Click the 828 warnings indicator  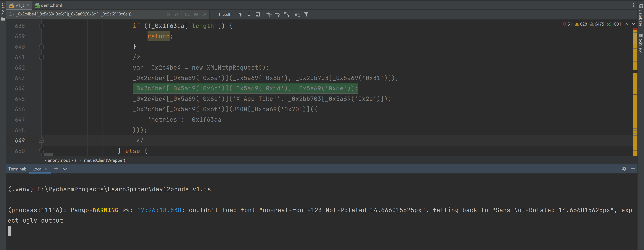[x=581, y=24]
